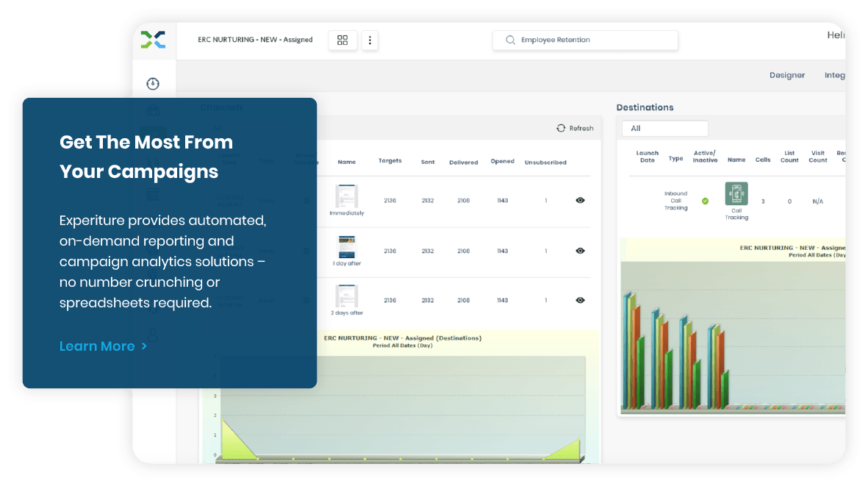Click the Inbound Call Tracking type text
The image size is (868, 486).
click(676, 201)
